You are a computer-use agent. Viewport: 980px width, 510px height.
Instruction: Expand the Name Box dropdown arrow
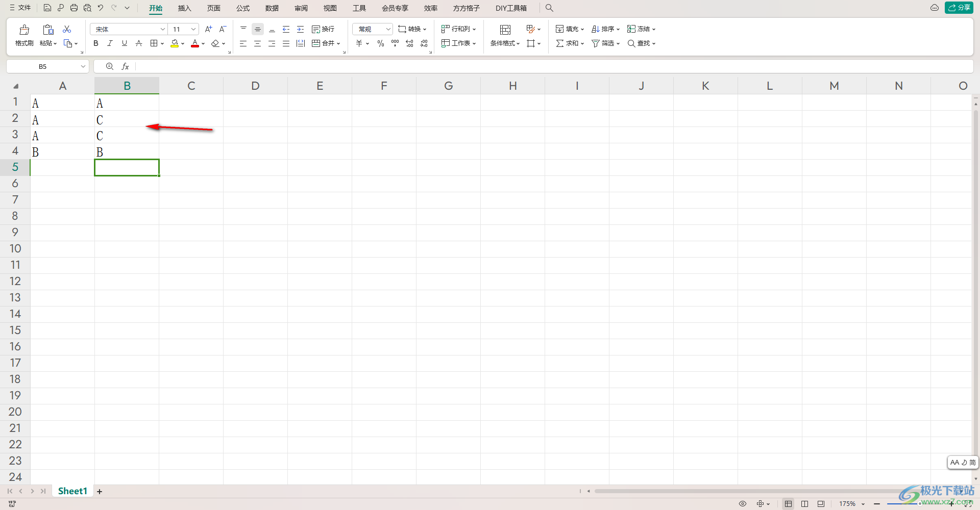pyautogui.click(x=83, y=66)
